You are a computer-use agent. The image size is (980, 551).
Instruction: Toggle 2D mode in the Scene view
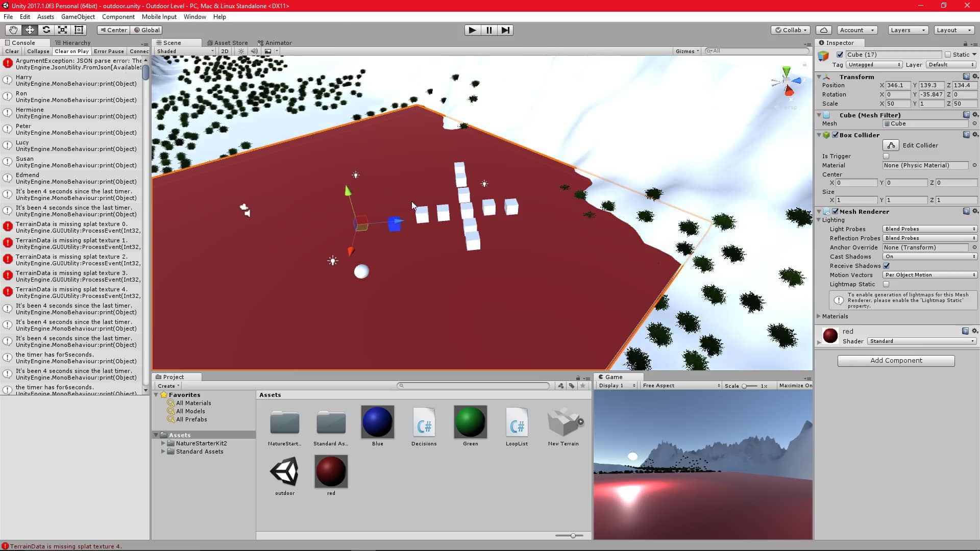[x=225, y=51]
